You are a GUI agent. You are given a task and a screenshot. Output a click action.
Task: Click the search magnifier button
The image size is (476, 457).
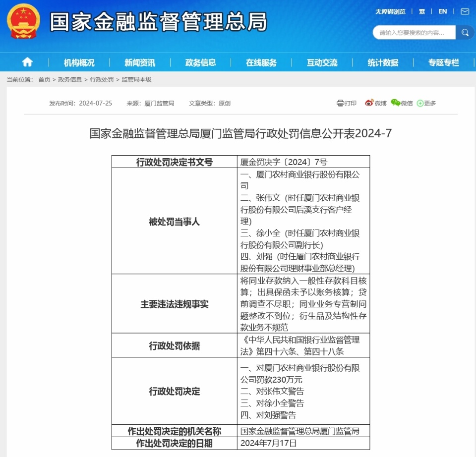[465, 33]
